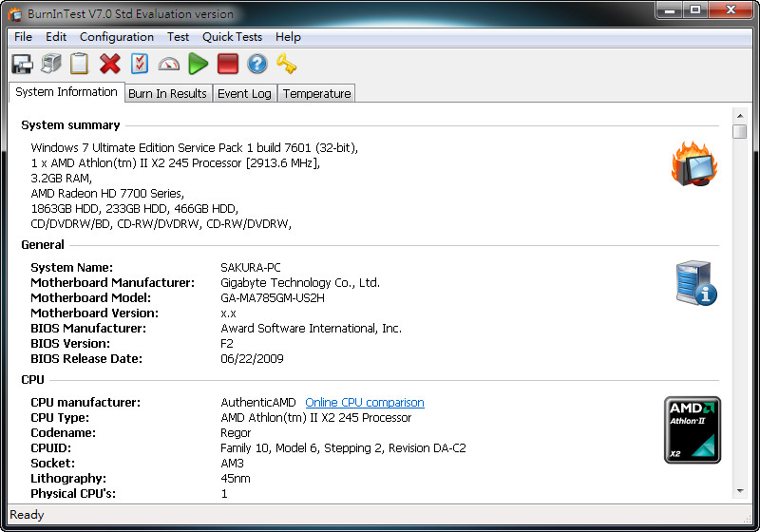Click the CPU Type label

[60, 418]
